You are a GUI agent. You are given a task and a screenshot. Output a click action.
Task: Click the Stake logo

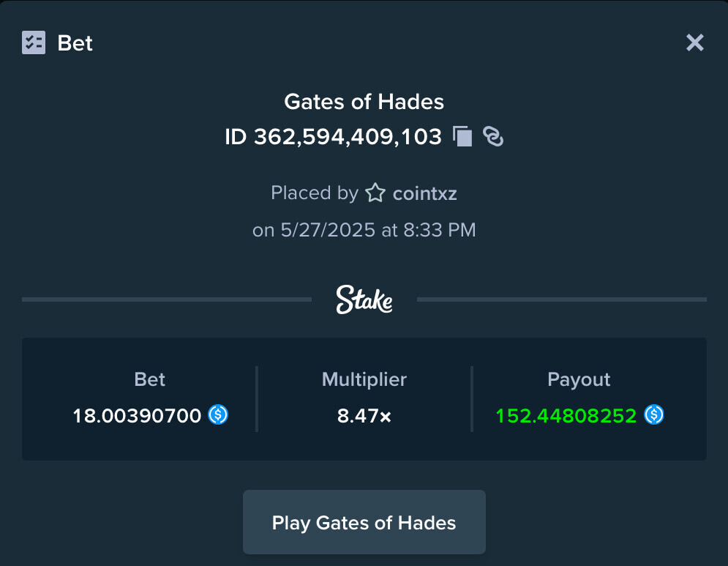pyautogui.click(x=364, y=299)
